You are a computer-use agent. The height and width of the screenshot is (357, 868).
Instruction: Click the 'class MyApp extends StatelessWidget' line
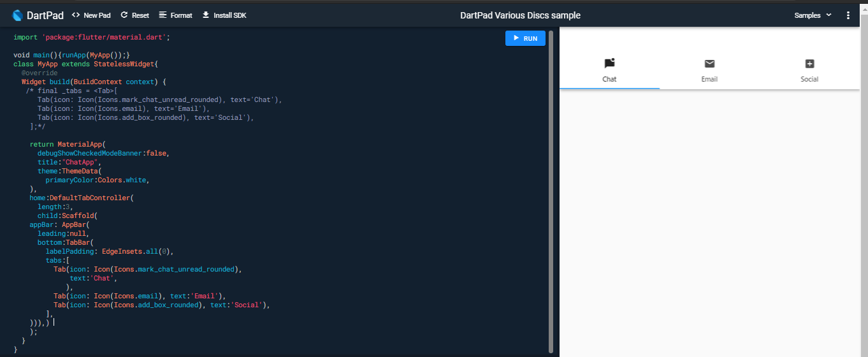tap(85, 64)
